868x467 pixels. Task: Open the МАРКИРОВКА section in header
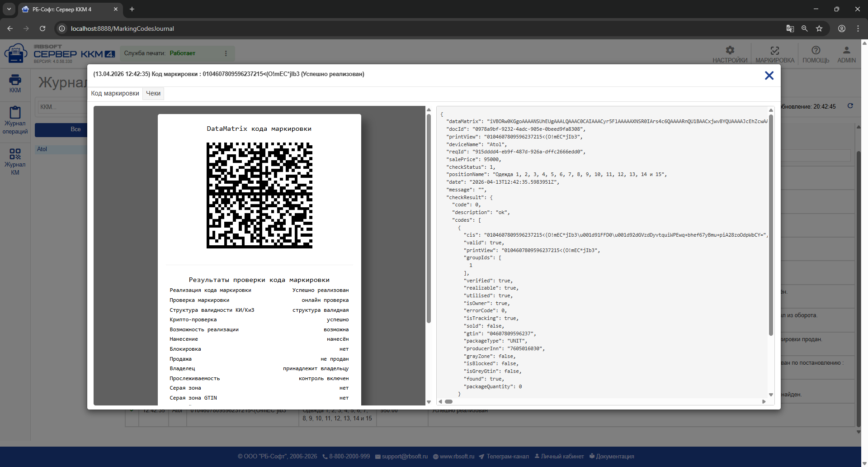[774, 54]
